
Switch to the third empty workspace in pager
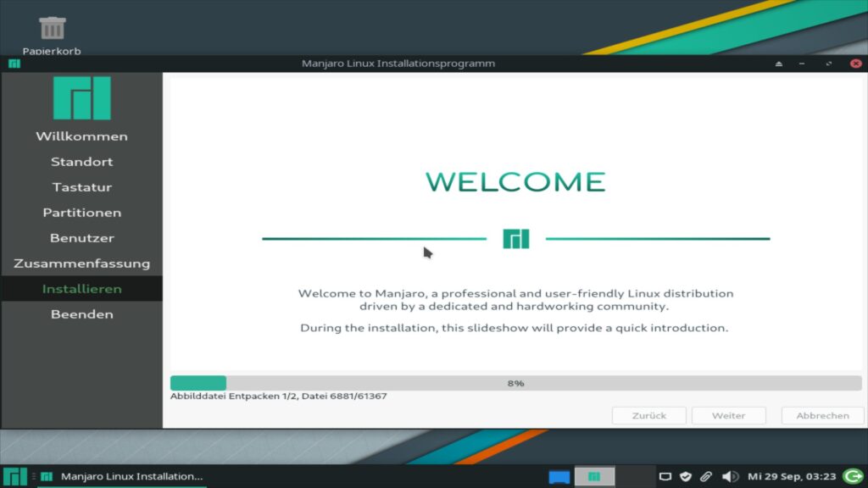[635, 476]
